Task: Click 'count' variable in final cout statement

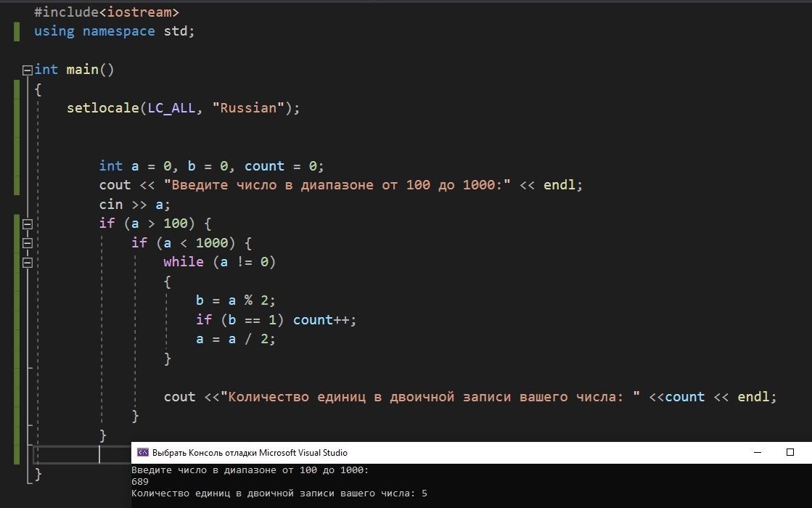Action: [x=684, y=397]
